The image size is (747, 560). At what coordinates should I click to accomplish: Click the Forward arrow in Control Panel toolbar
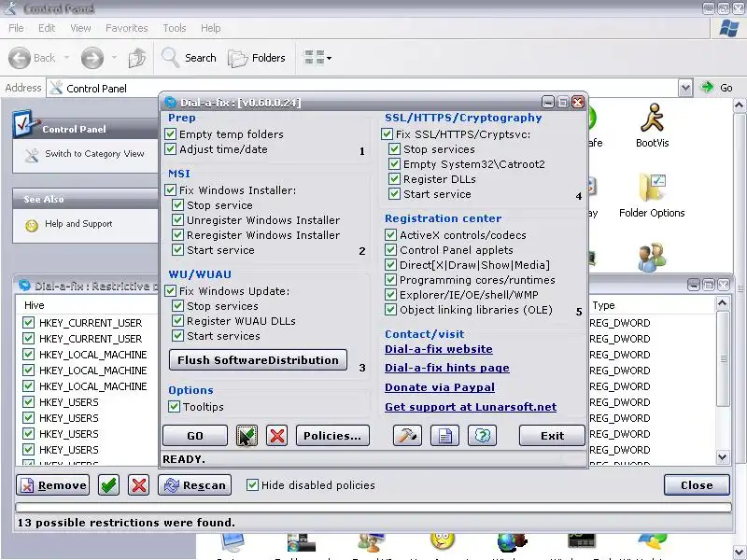point(92,58)
